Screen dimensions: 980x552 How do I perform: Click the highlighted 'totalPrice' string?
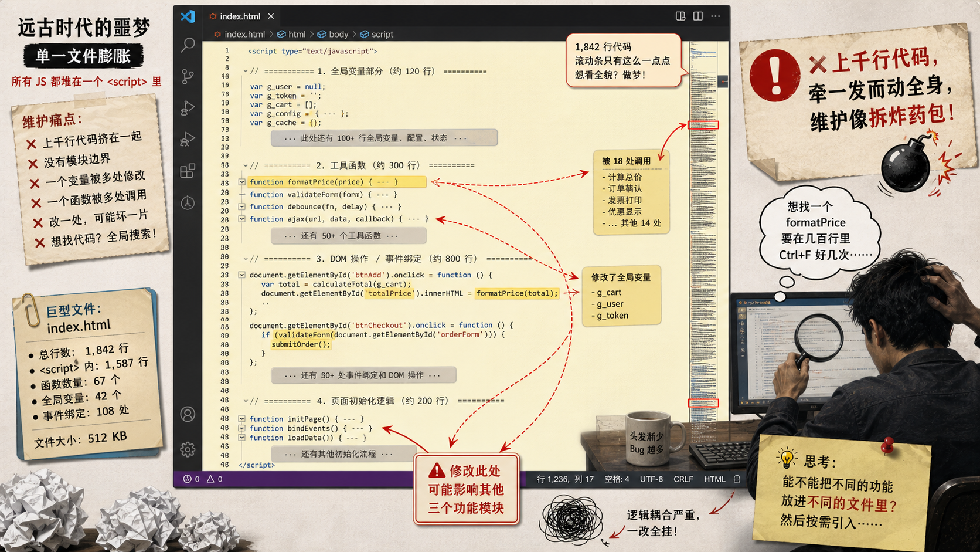point(389,293)
